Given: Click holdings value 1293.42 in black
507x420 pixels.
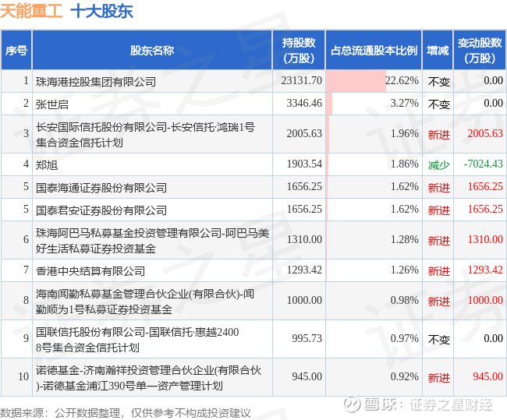Looking at the screenshot, I should [304, 270].
